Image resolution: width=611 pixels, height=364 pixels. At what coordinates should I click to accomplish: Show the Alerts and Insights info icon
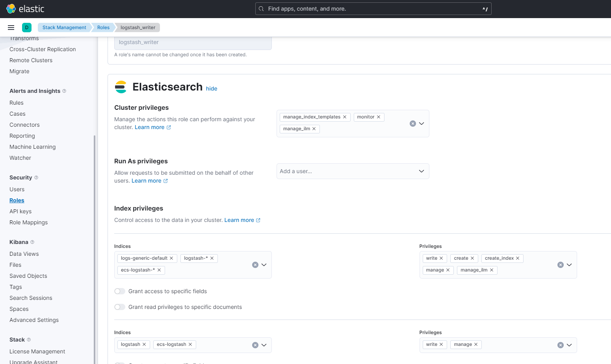[x=64, y=91]
